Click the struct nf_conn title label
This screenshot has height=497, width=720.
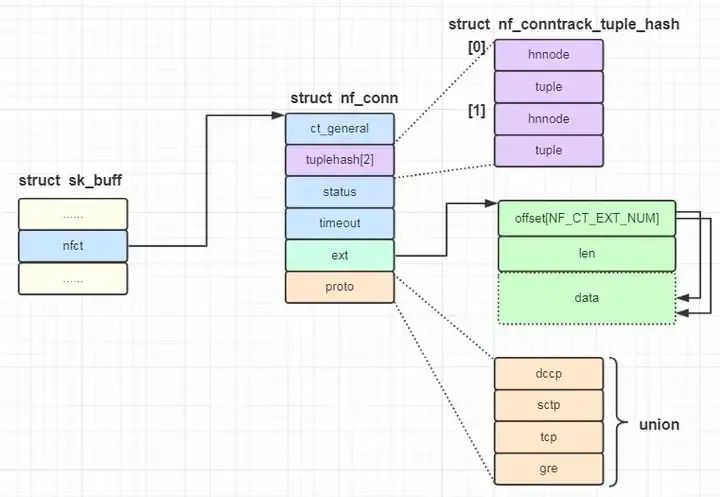(x=344, y=98)
